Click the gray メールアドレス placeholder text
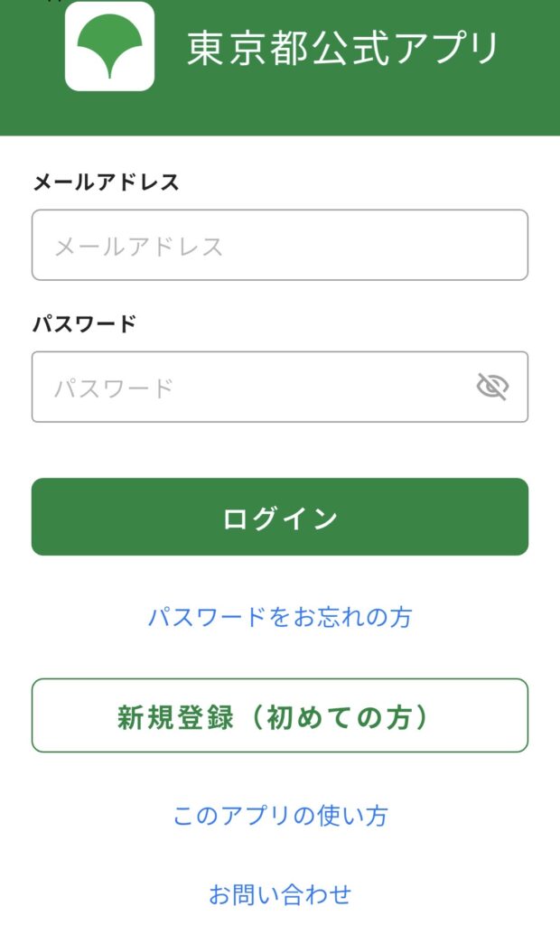560x925 pixels. (139, 246)
